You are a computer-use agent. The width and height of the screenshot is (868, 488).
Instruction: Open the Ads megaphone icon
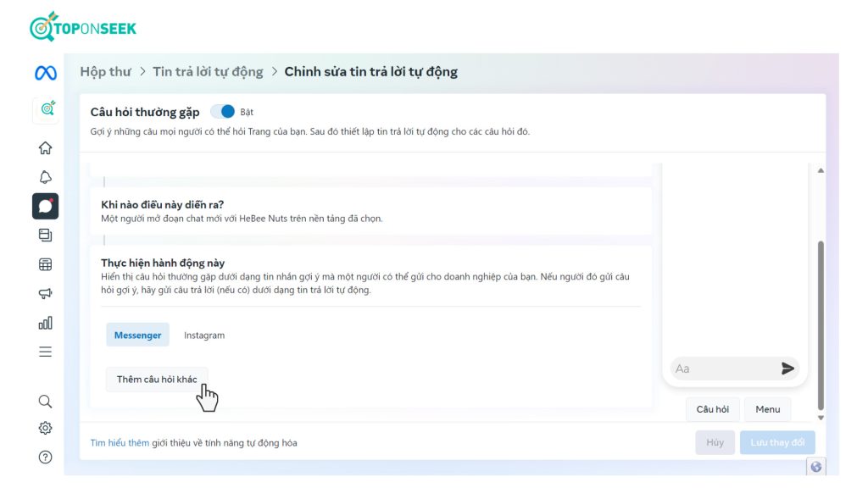46,293
